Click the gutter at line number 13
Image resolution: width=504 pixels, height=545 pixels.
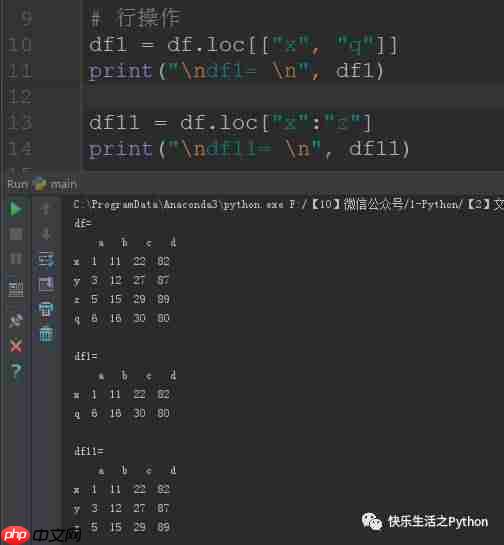(20, 123)
